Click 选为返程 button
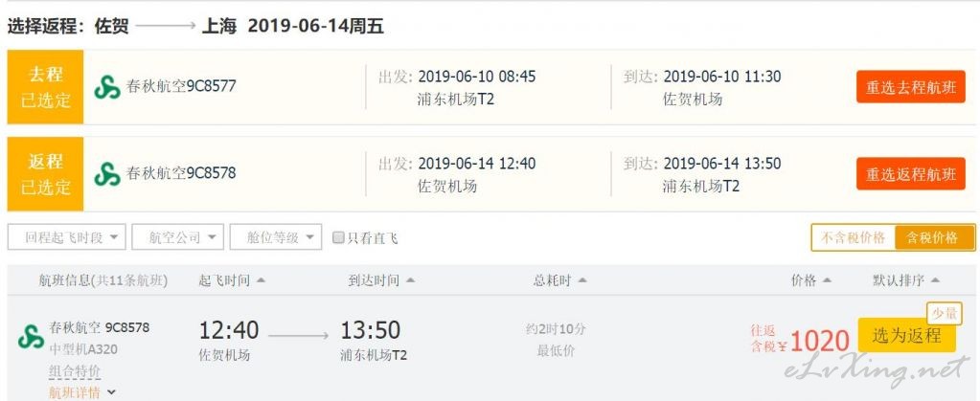 click(906, 335)
